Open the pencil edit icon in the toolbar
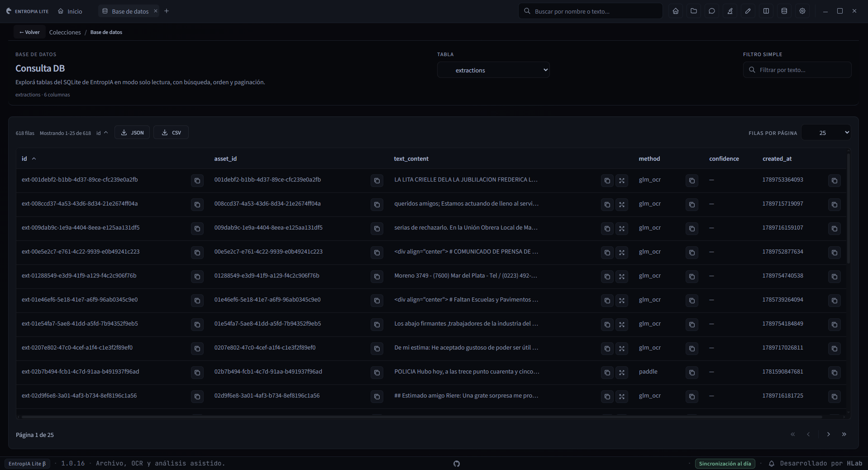Image resolution: width=868 pixels, height=470 pixels. tap(748, 11)
